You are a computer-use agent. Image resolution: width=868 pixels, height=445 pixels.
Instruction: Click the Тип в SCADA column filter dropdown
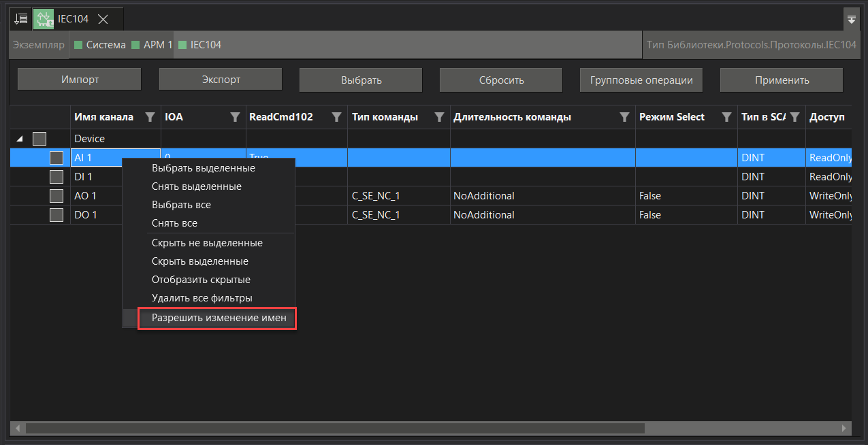click(x=794, y=117)
